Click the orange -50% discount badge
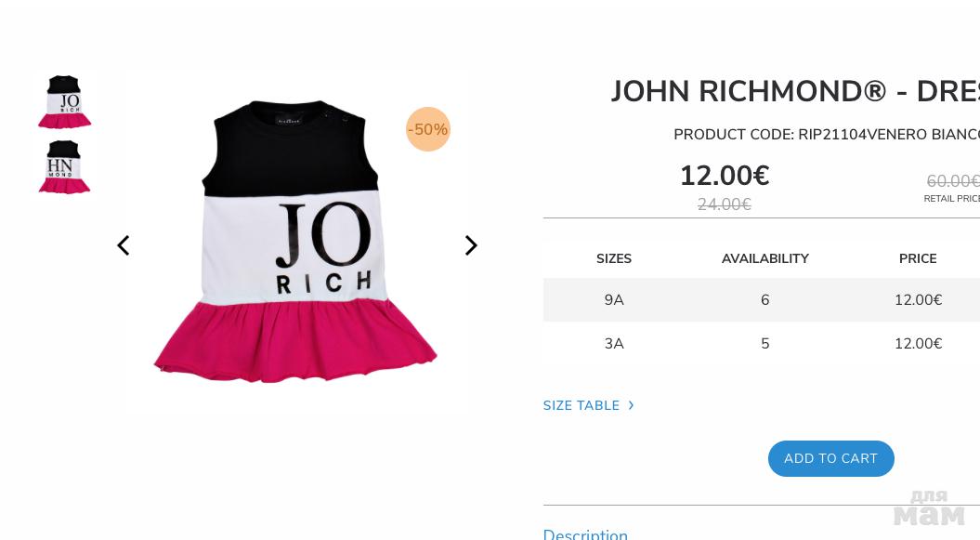 (x=428, y=129)
